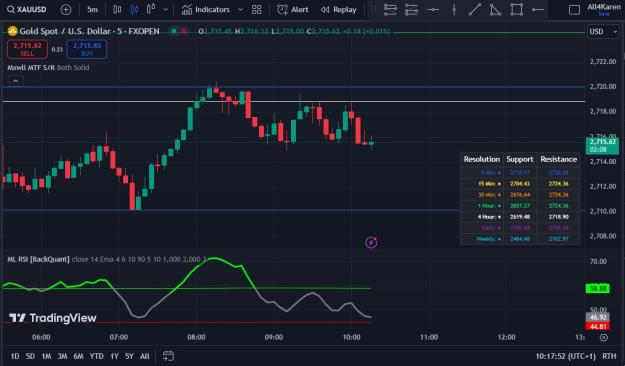Set date range to 1D
The width and height of the screenshot is (625, 366).
(15, 356)
